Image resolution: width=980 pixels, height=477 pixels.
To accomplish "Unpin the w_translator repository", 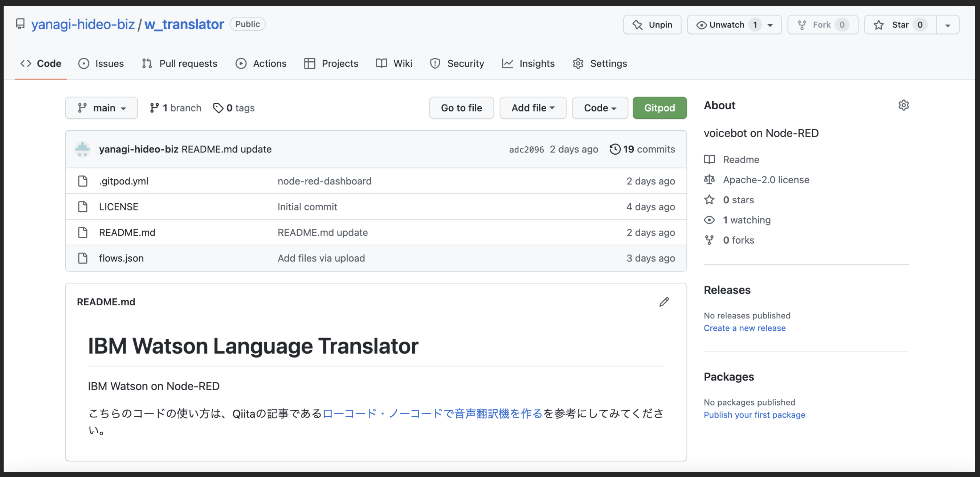I will [652, 25].
